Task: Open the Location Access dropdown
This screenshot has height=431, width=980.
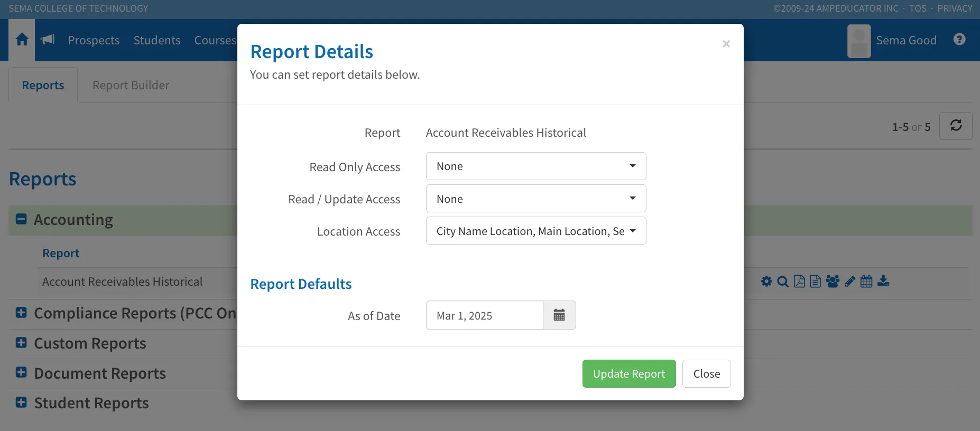Action: coord(536,231)
